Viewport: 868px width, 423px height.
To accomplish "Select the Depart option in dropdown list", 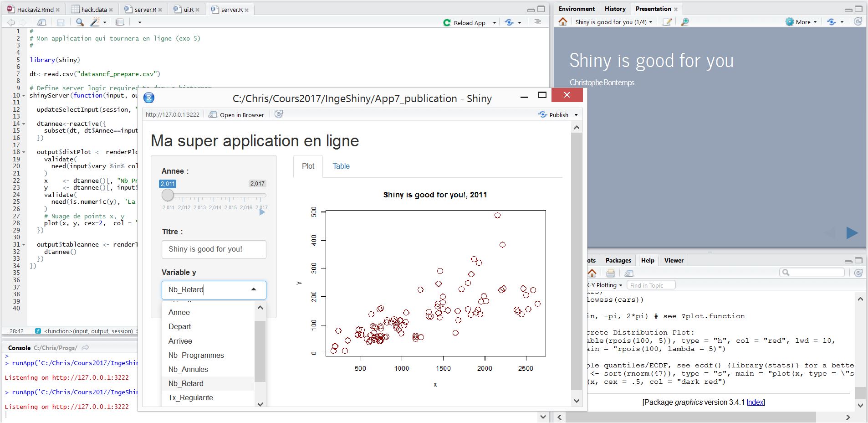I will (208, 326).
